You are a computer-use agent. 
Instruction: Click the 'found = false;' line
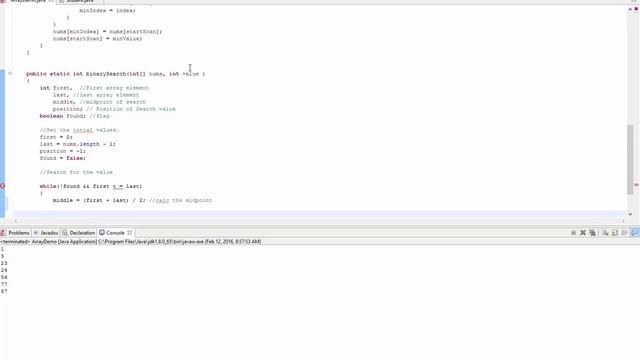click(x=62, y=158)
